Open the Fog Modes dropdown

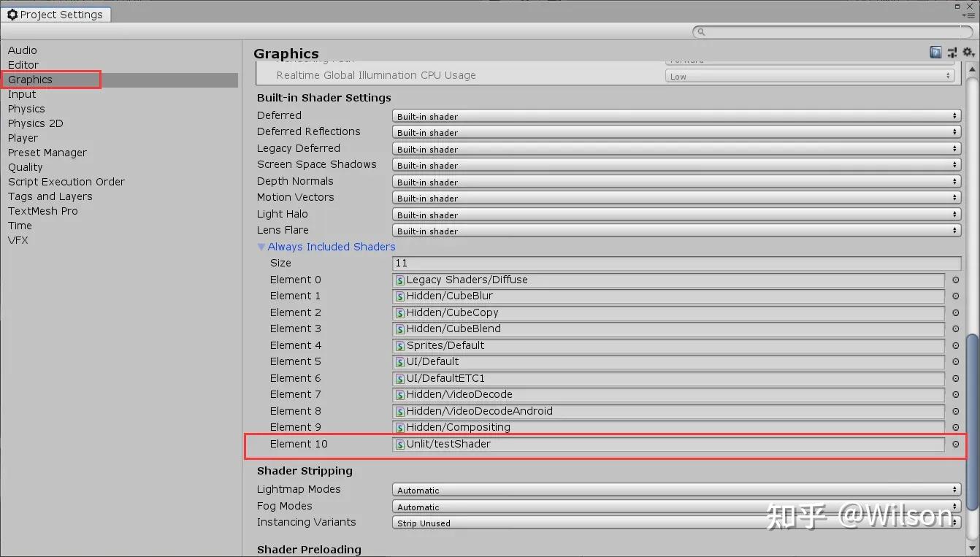tap(674, 506)
